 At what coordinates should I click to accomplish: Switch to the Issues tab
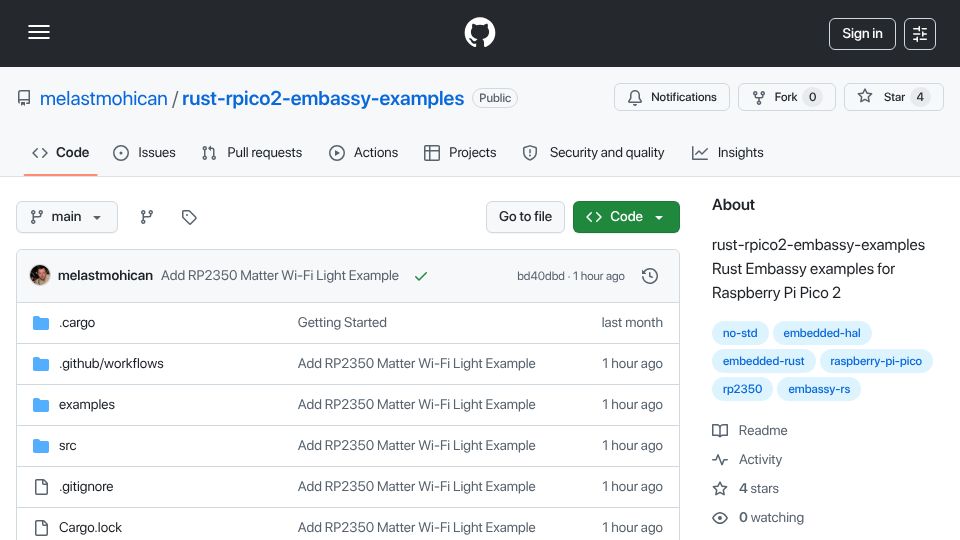coord(144,152)
